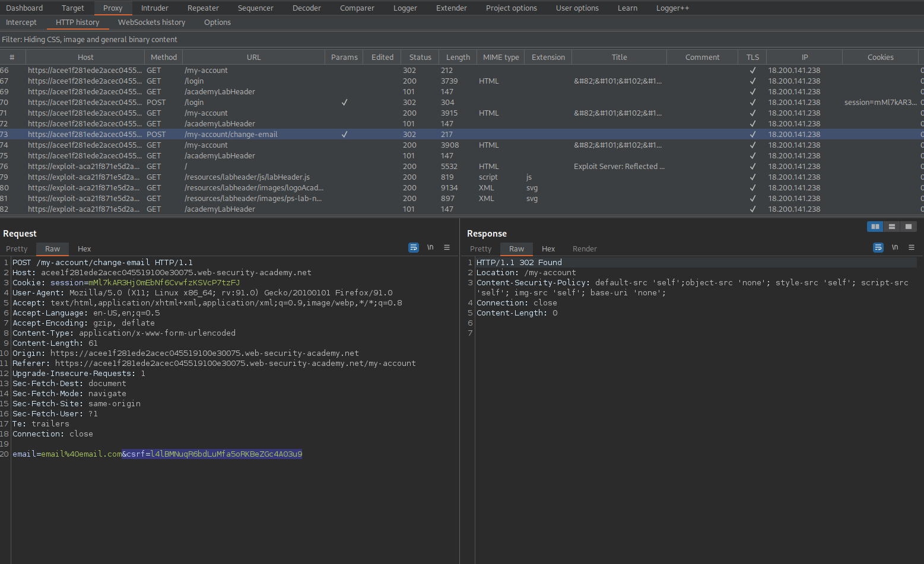The height and width of the screenshot is (564, 924).
Task: Click the Params checkmark for request 73
Action: point(344,134)
